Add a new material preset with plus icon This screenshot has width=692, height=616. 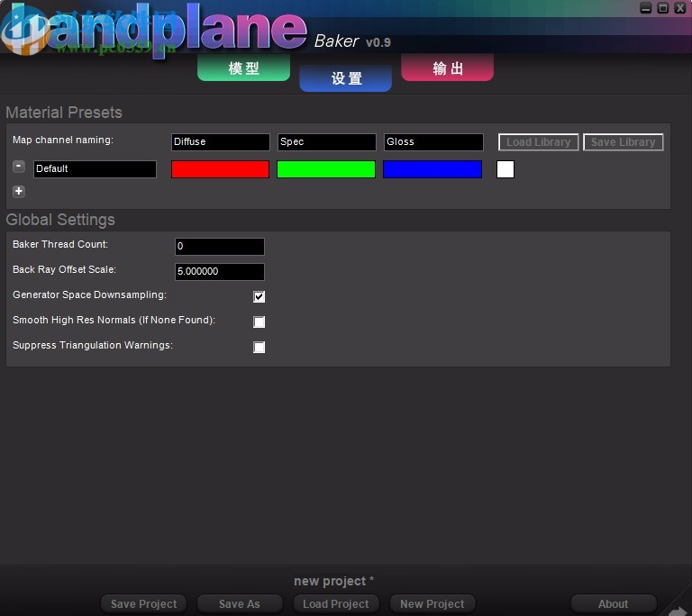click(19, 191)
